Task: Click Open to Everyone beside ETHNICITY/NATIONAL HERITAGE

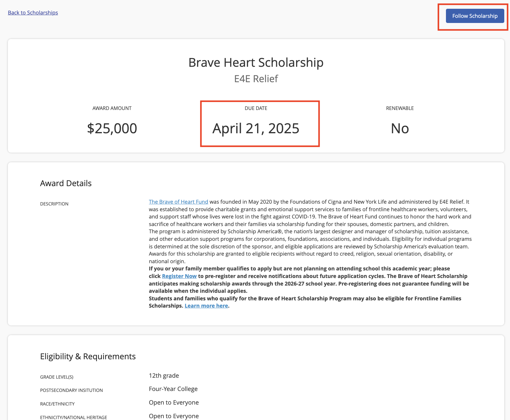Action: tap(174, 416)
